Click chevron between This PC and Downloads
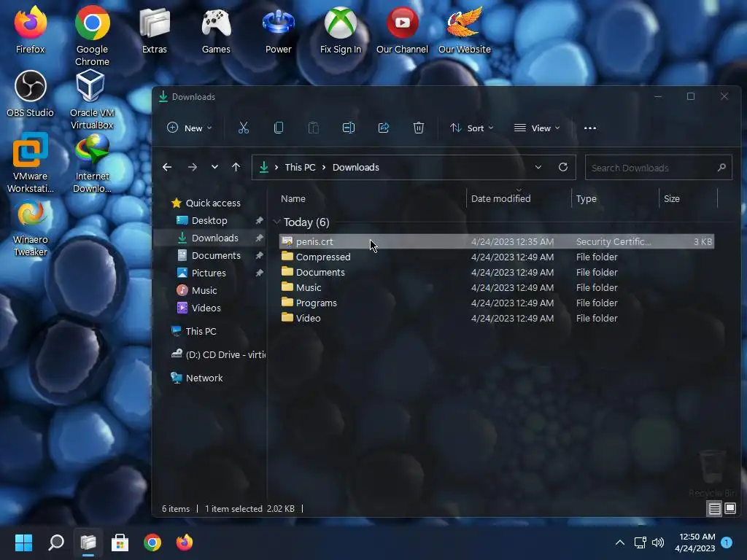The image size is (747, 560). point(324,167)
